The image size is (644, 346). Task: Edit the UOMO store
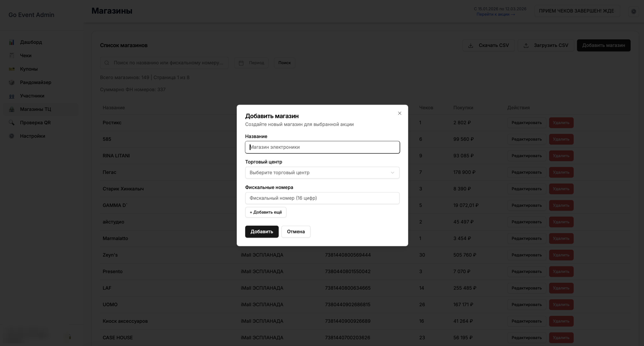click(527, 304)
